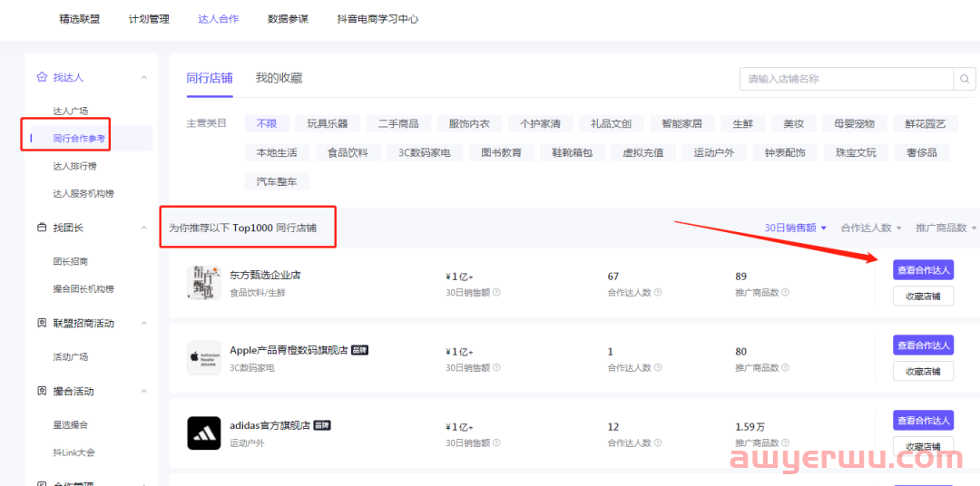Open 数据参谋 in top navigation
Screen dimensions: 980x486
(x=288, y=19)
